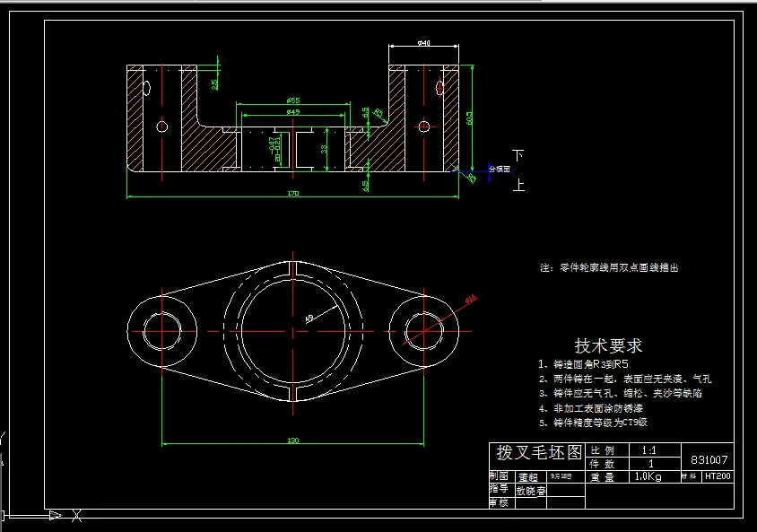Select the 技术要求 heading

(608, 345)
